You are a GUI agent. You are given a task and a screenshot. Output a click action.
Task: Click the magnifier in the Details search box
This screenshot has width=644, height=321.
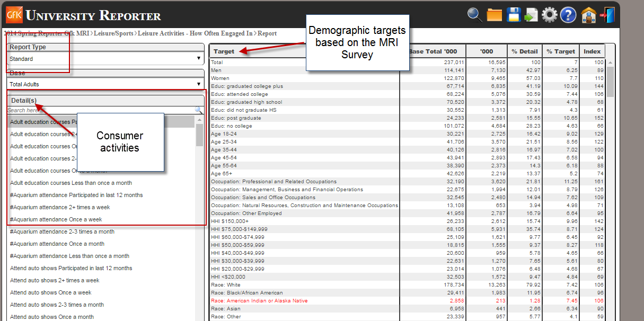tap(199, 110)
